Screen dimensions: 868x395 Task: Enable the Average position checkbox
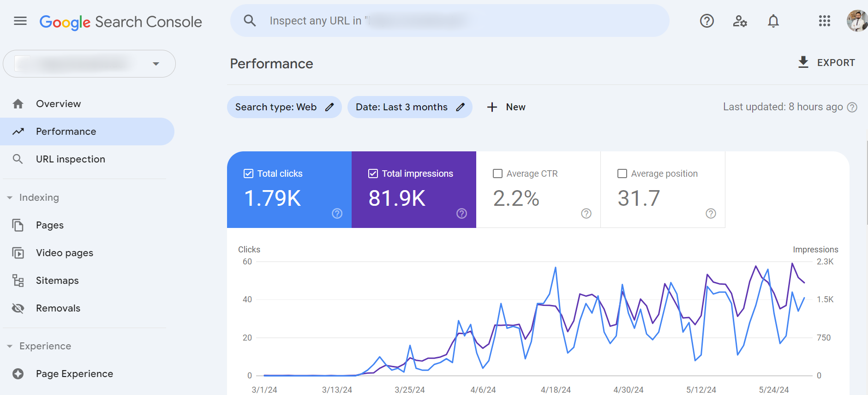622,174
